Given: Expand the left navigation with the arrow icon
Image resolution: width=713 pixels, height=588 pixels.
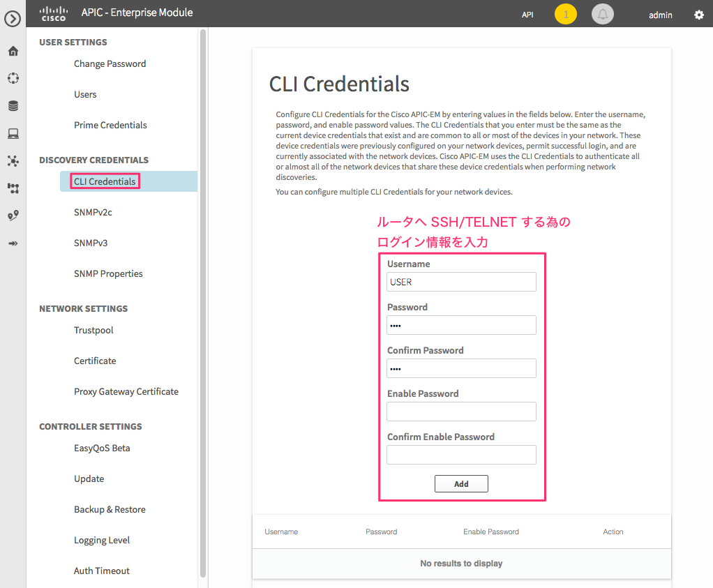Looking at the screenshot, I should tap(13, 19).
